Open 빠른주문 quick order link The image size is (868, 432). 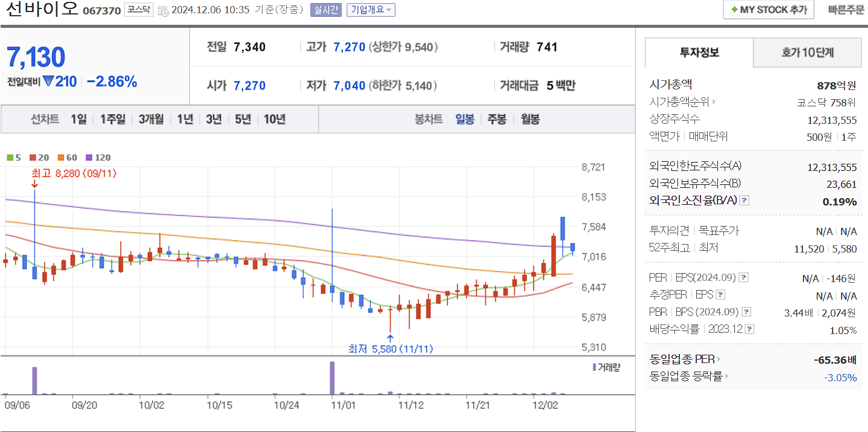pos(846,10)
